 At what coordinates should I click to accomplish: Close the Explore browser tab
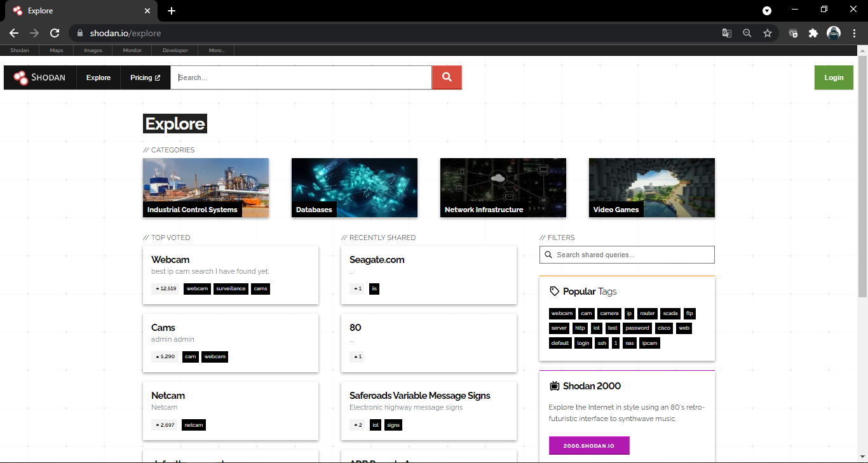pos(147,11)
